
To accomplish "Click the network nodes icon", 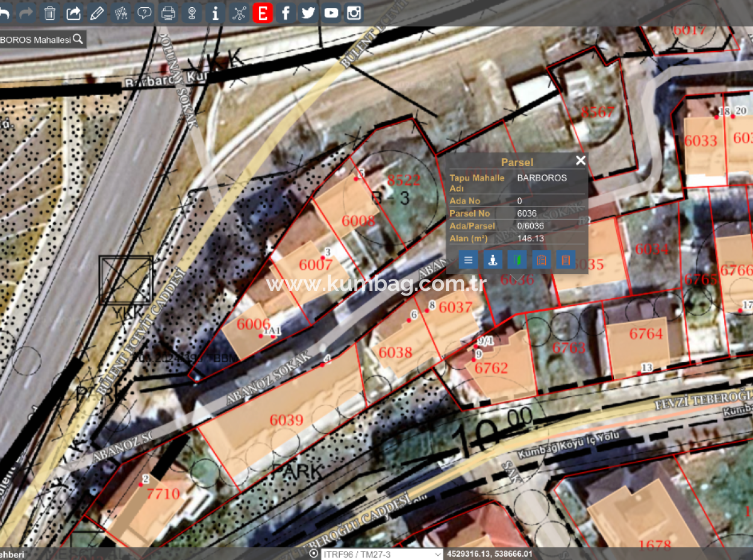I will (239, 13).
